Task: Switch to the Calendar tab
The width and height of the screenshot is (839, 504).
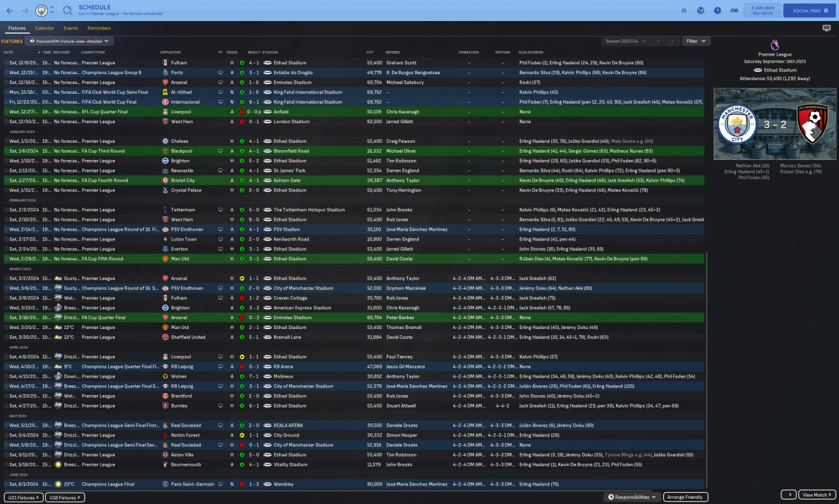Action: pyautogui.click(x=45, y=28)
